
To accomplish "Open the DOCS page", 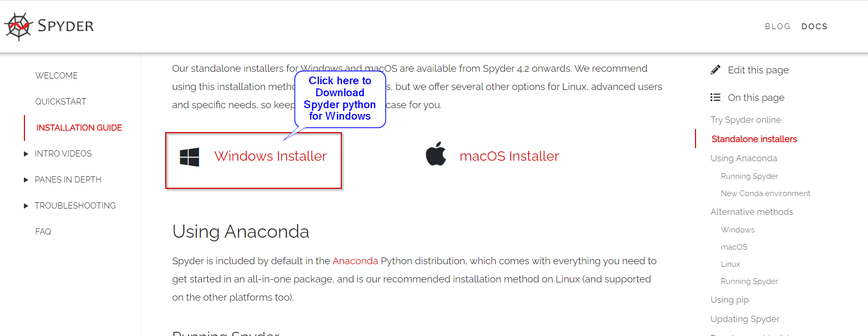I will tap(814, 26).
